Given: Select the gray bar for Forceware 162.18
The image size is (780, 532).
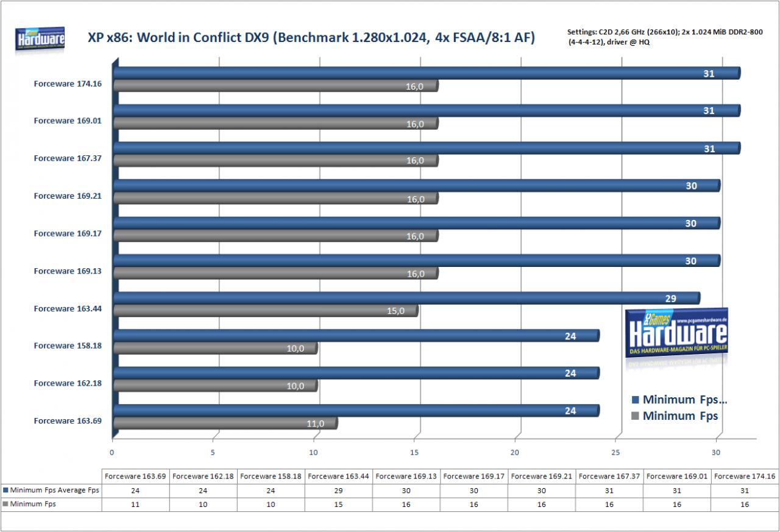Looking at the screenshot, I should [x=215, y=386].
